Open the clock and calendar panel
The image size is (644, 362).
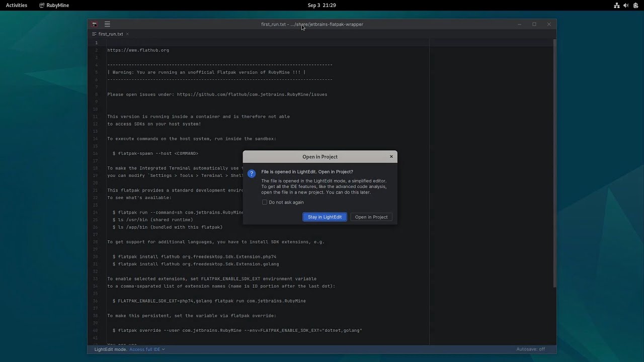click(x=321, y=5)
